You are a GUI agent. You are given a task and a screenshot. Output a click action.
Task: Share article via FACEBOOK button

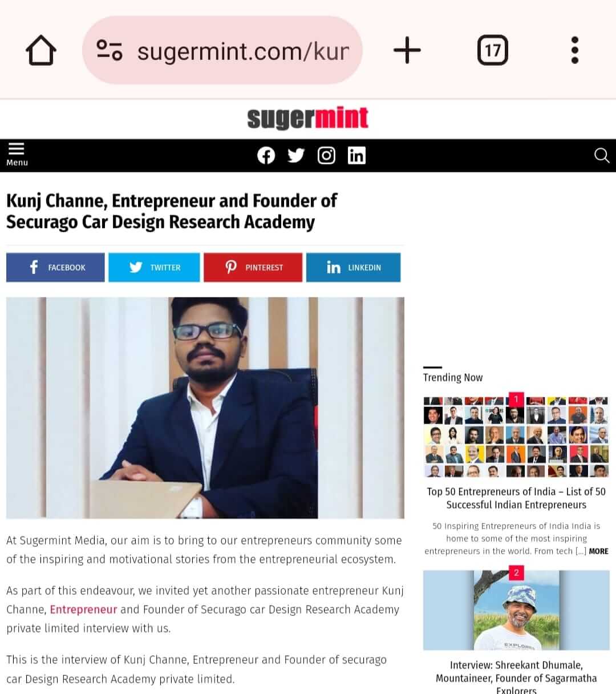click(55, 267)
